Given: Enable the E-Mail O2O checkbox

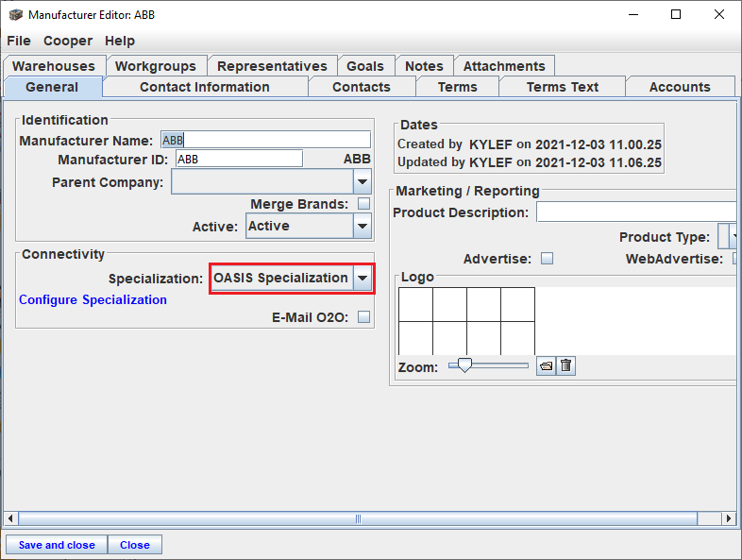Looking at the screenshot, I should point(363,316).
